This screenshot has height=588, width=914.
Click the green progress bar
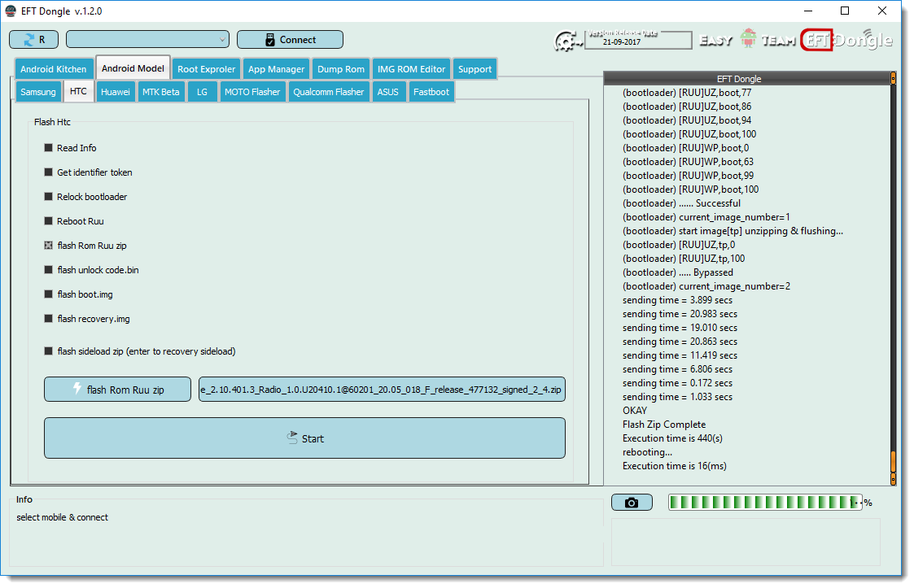coord(765,503)
